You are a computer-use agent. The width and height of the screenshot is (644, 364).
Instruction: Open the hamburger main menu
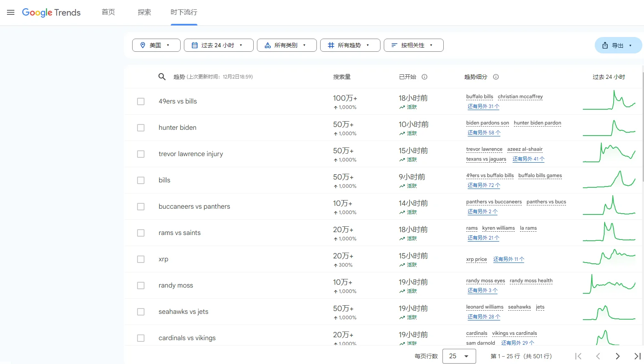click(11, 12)
